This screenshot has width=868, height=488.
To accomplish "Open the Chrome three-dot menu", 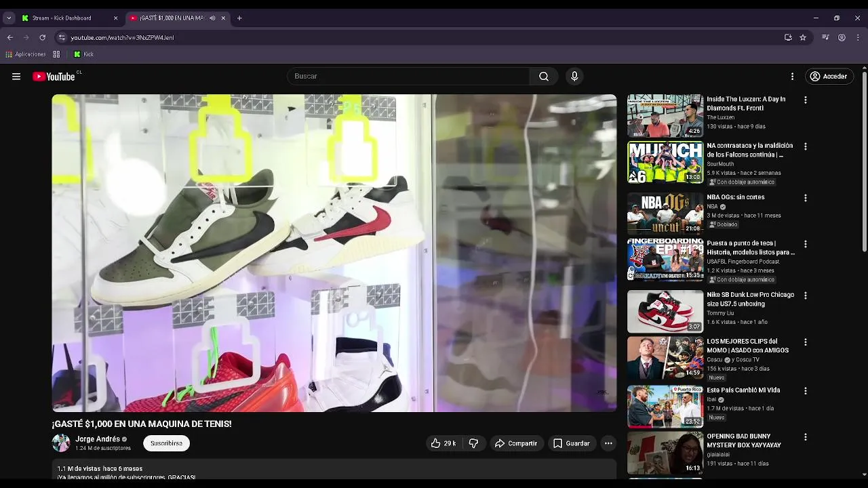I will tap(858, 37).
